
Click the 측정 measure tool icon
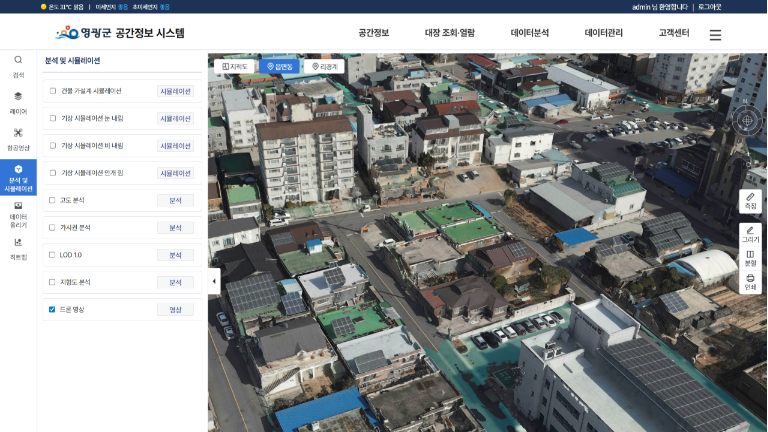tap(750, 201)
